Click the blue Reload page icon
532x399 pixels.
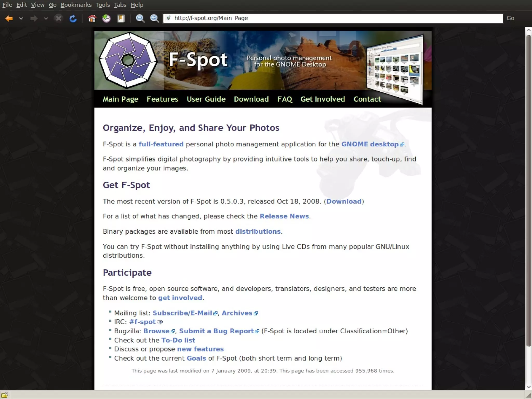[x=73, y=18]
